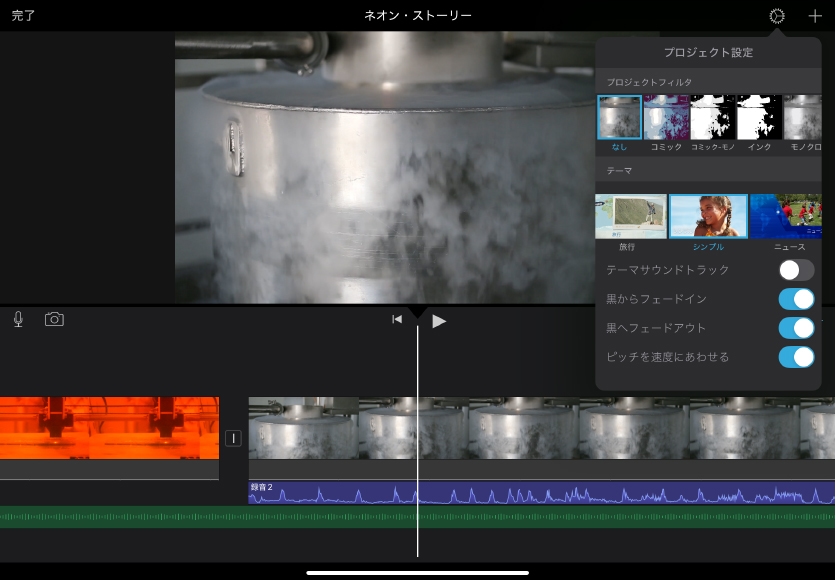Skip to the beginning of the timeline
836x580 pixels.
[x=397, y=320]
